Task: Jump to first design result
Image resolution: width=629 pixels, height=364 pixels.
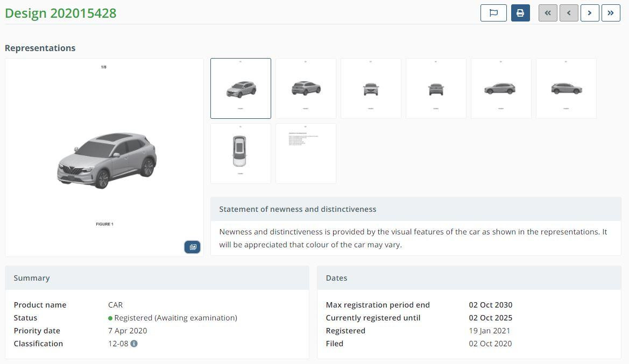Action: click(548, 13)
